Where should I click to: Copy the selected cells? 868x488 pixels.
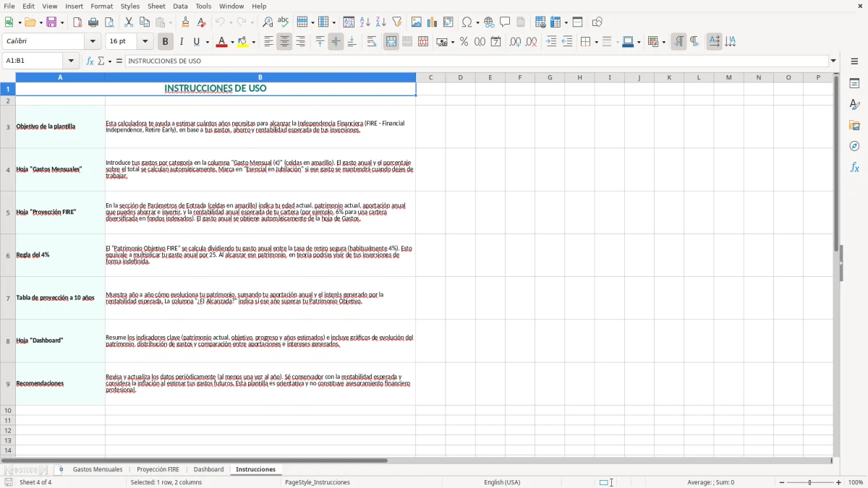[x=145, y=22]
